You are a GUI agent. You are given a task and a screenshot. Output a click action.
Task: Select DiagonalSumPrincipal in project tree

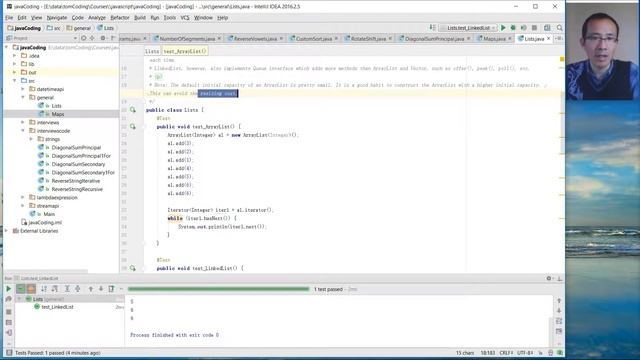click(76, 147)
